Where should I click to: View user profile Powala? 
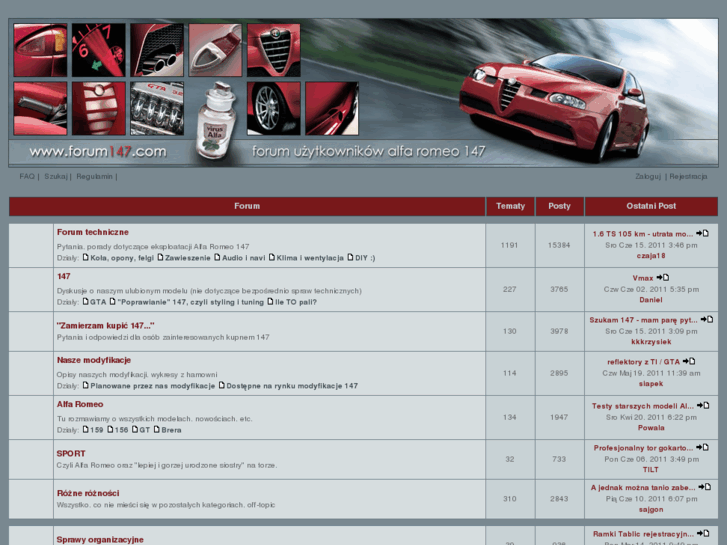pyautogui.click(x=651, y=428)
